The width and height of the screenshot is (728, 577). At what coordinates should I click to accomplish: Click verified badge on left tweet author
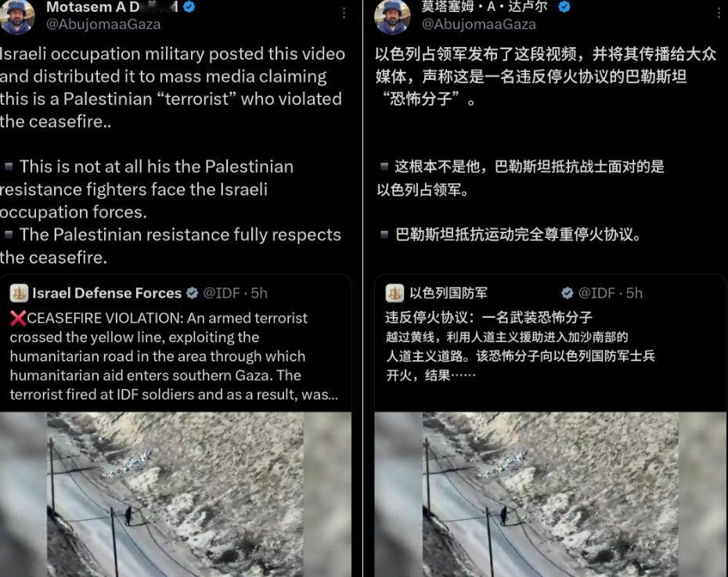tap(189, 7)
